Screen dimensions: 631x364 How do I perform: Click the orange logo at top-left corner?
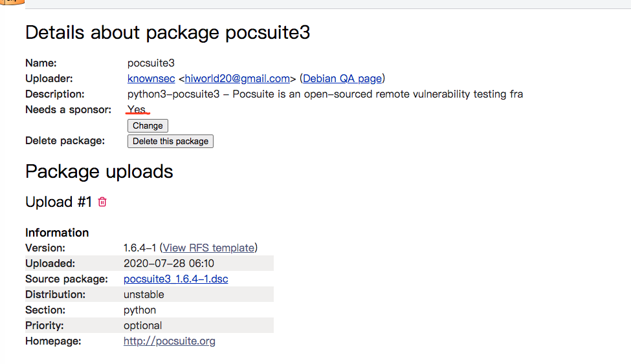pos(12,2)
